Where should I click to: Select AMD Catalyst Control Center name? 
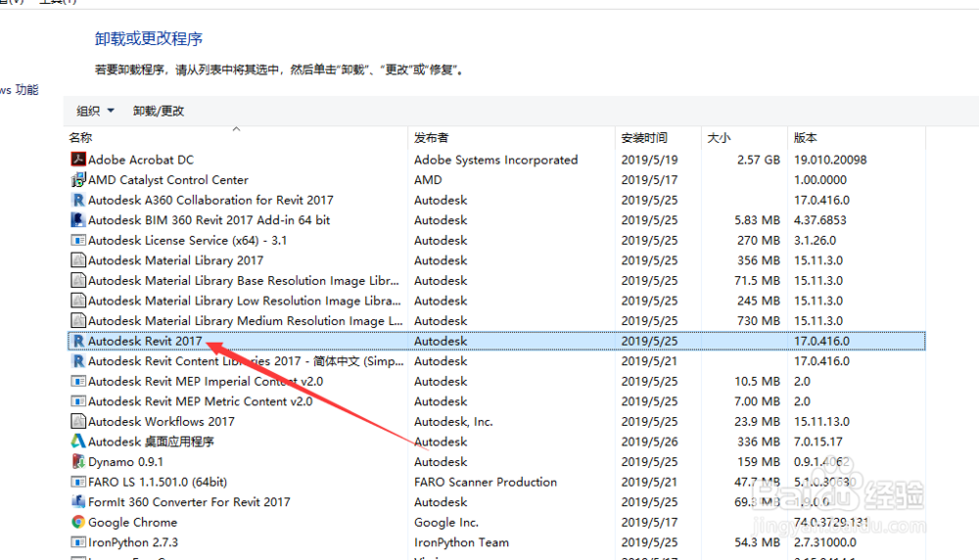tap(168, 180)
